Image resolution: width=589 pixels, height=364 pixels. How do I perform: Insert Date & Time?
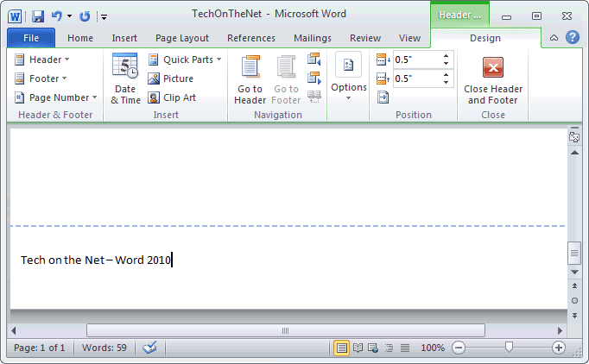coord(125,78)
